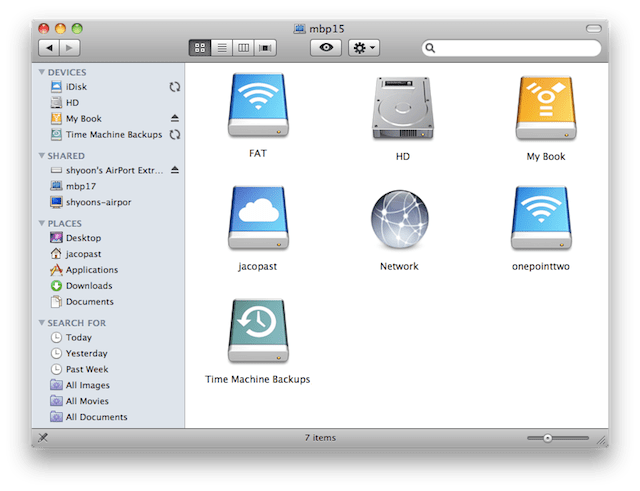Screen dimensions: 640x491
Task: Select Downloads in the sidebar Places
Action: pos(89,286)
